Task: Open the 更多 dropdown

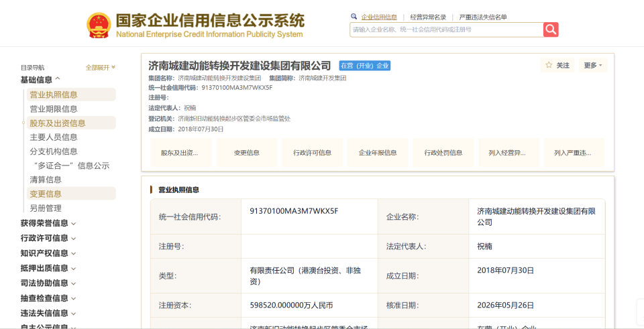Action: click(x=592, y=65)
